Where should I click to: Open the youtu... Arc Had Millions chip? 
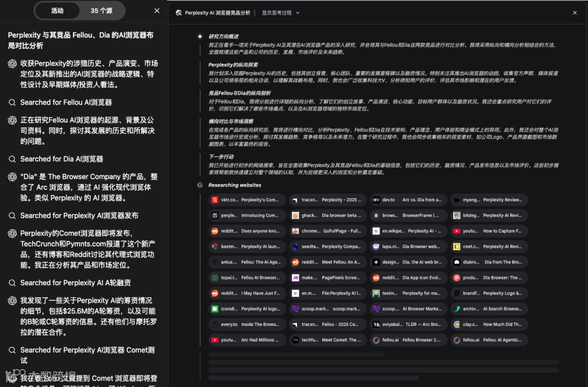(x=247, y=340)
